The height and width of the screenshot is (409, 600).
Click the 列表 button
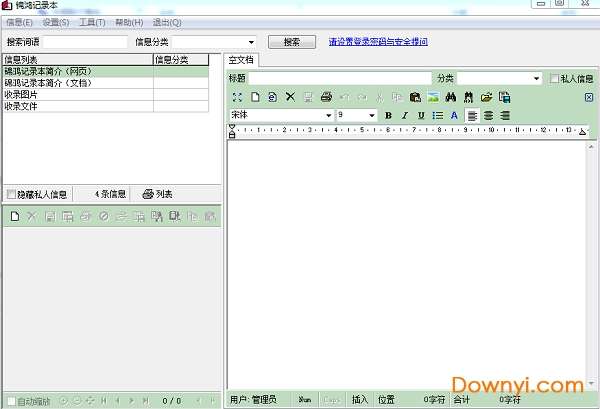(157, 194)
